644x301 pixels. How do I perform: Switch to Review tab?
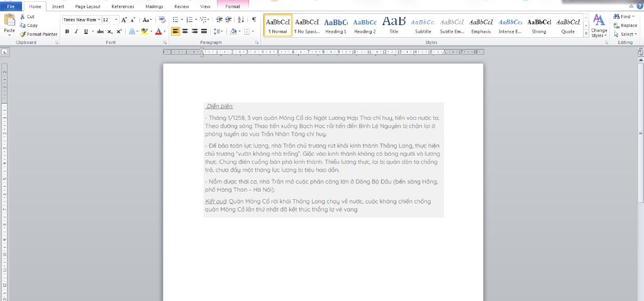click(x=182, y=6)
